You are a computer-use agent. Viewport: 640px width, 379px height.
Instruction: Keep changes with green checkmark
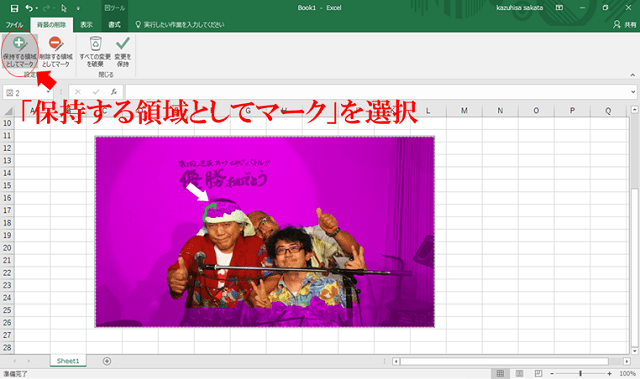(122, 52)
